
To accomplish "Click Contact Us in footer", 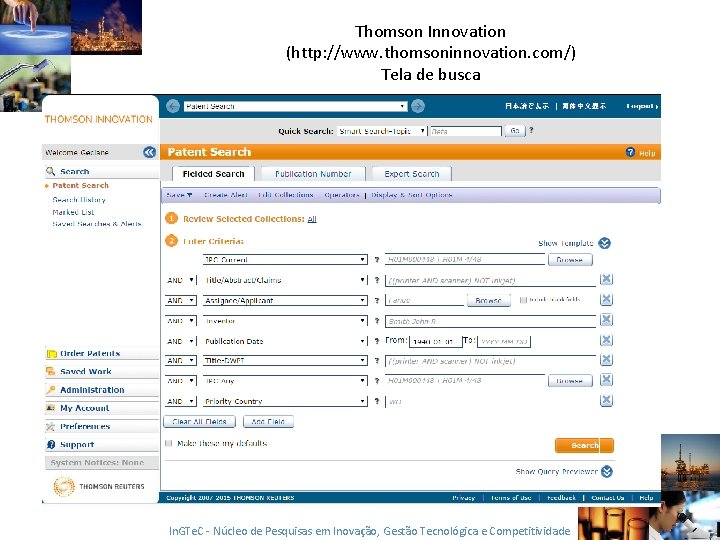I will click(x=608, y=497).
